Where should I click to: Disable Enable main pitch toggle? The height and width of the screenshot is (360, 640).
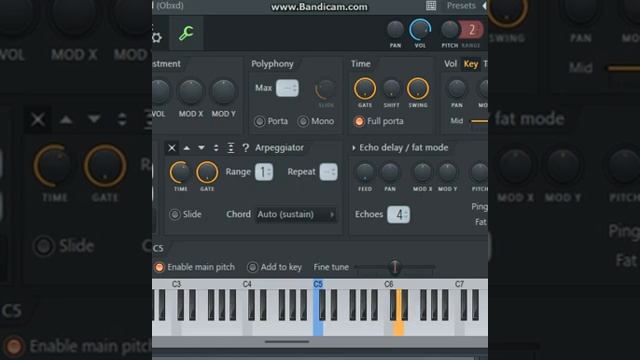pos(159,267)
